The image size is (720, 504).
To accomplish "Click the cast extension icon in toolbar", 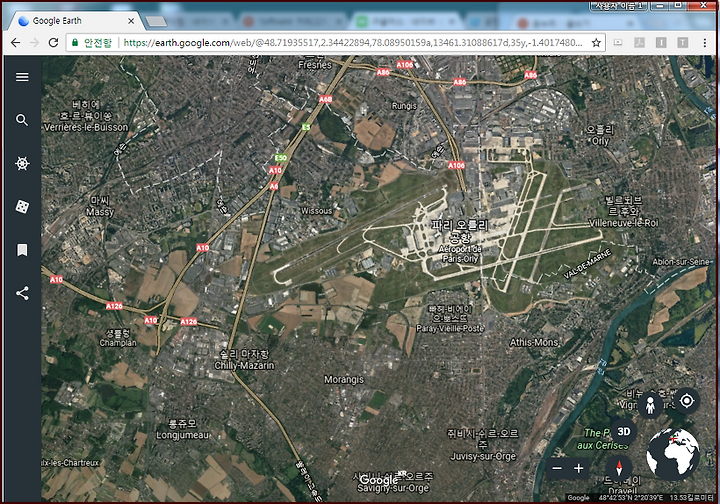I will [x=618, y=43].
